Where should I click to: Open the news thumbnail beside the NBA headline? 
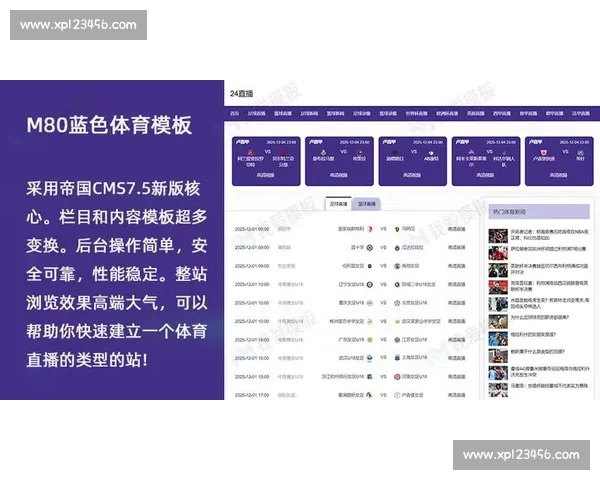click(498, 236)
